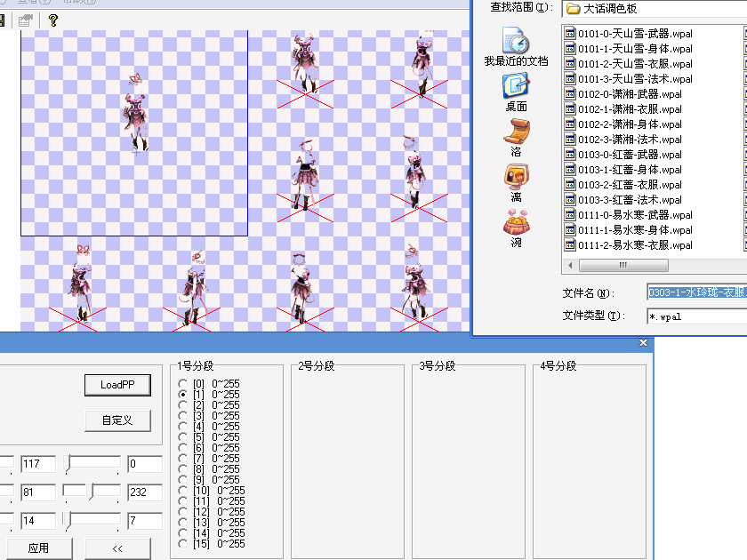Click the file icon of 0102-2-潇湘-身体.wpal
Image resolution: width=747 pixels, height=560 pixels.
[x=570, y=124]
